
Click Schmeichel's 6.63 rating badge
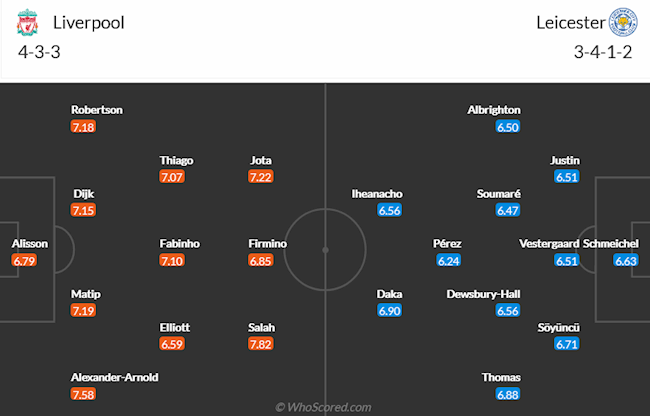click(x=626, y=261)
